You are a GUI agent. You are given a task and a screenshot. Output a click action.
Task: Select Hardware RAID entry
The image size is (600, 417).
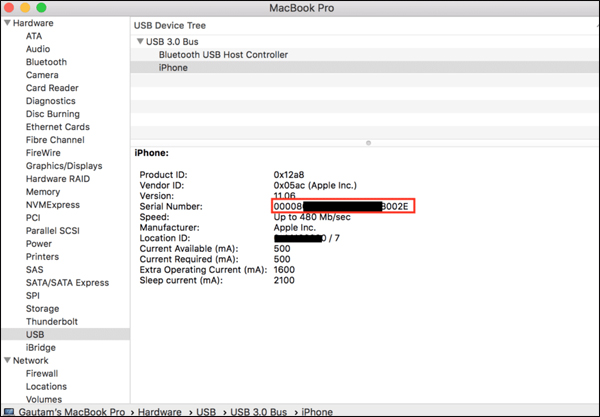[58, 179]
